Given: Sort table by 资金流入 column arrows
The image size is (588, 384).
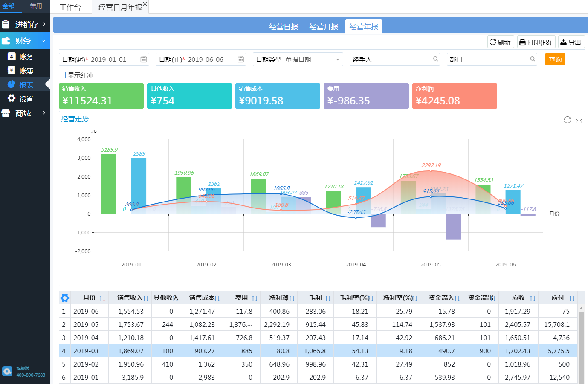Looking at the screenshot, I should click(x=457, y=298).
